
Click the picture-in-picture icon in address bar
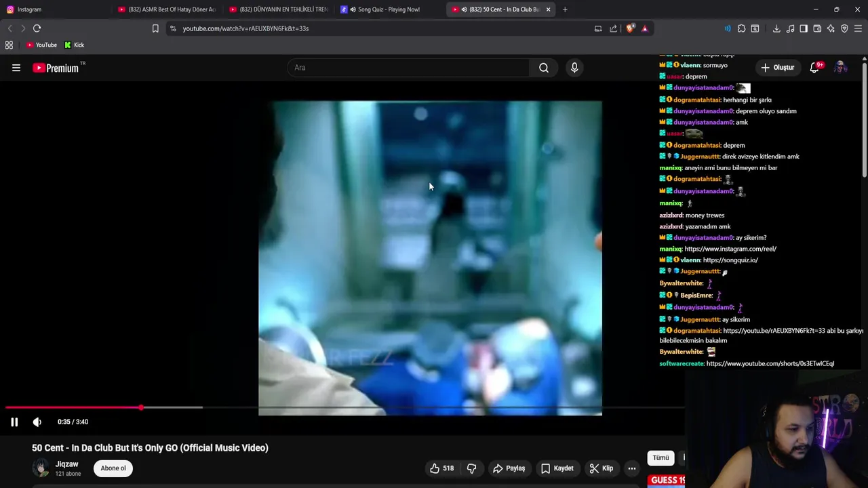598,28
